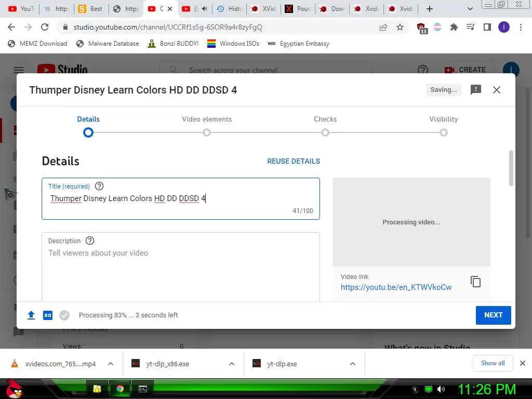Open the media control playlist icon
532x399 pixels.
point(470,27)
